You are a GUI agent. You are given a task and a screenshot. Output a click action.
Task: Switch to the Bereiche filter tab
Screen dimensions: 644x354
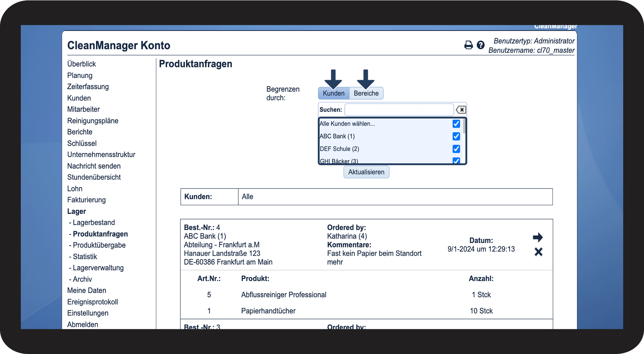coord(366,93)
